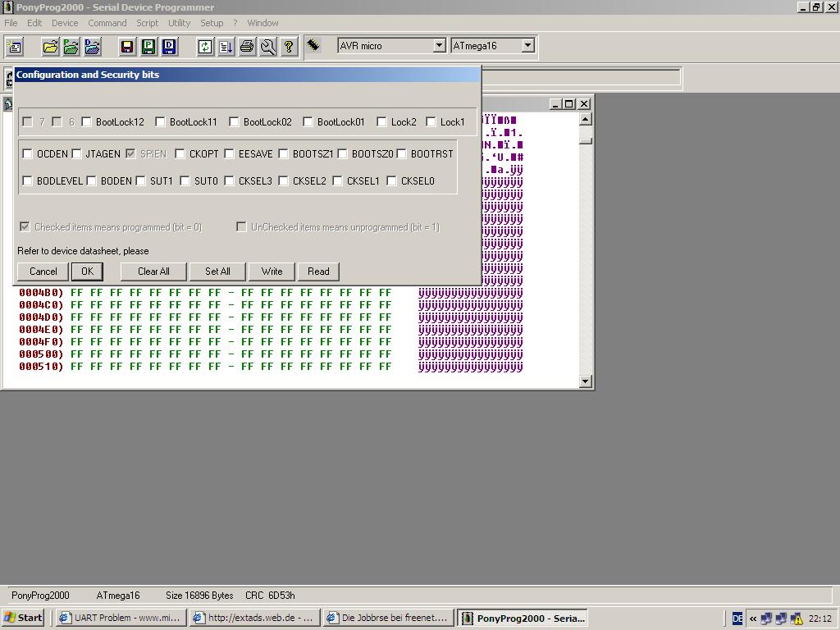
Task: Tick the BOOTSZ1 checkbox
Action: 283,153
